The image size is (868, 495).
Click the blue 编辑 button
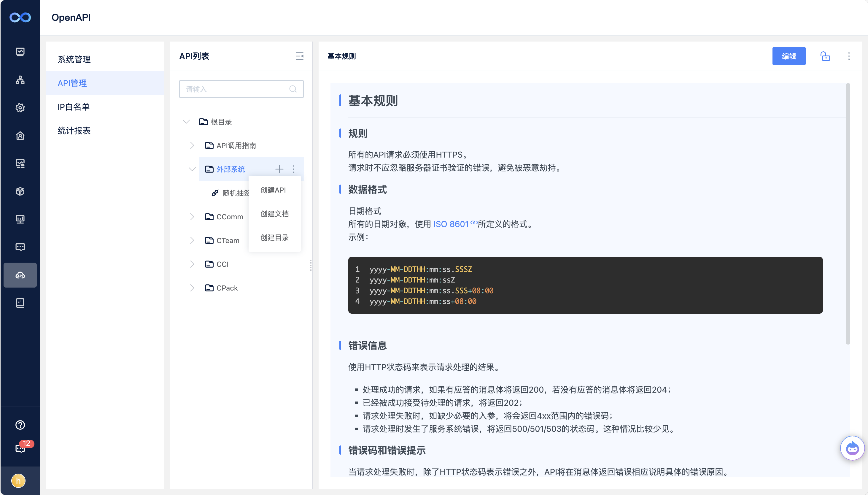tap(788, 56)
